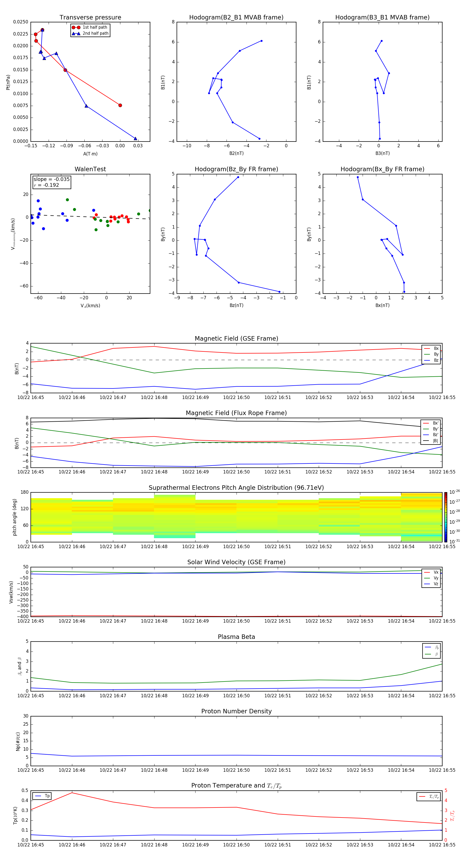Click the 'V_A(km/s)' x-axis label
The height and width of the screenshot is (868, 473).
(90, 306)
